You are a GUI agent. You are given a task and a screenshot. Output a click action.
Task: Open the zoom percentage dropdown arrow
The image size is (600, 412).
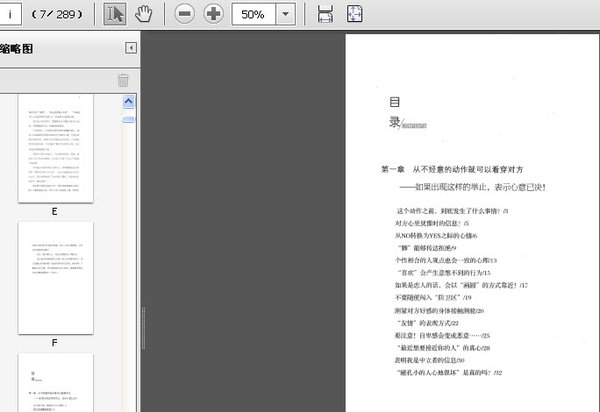[286, 14]
